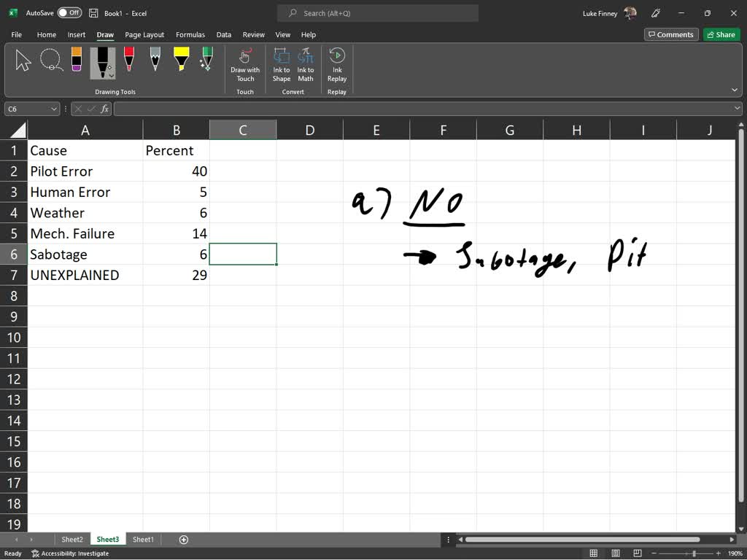
Task: Click the Ink to Math icon
Action: (x=306, y=65)
